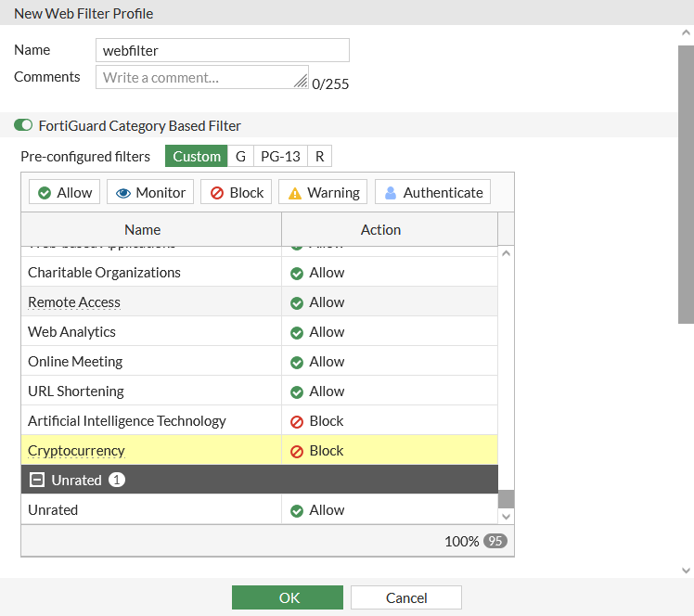
Task: Click the Monitor eye icon
Action: 123,193
